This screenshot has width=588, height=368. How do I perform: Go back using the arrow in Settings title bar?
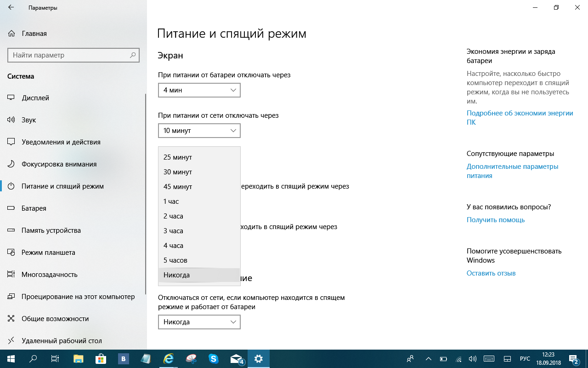[x=11, y=8]
